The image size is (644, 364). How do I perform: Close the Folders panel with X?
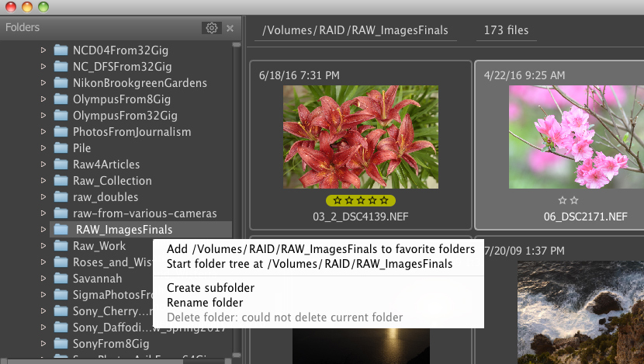click(230, 28)
